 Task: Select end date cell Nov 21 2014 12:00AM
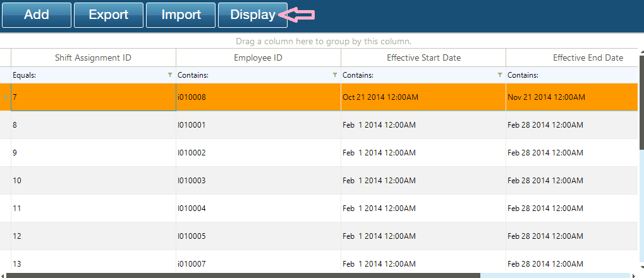572,97
